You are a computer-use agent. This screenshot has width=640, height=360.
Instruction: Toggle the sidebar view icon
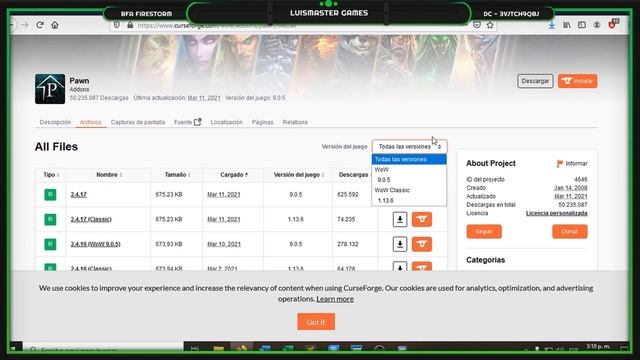click(582, 25)
